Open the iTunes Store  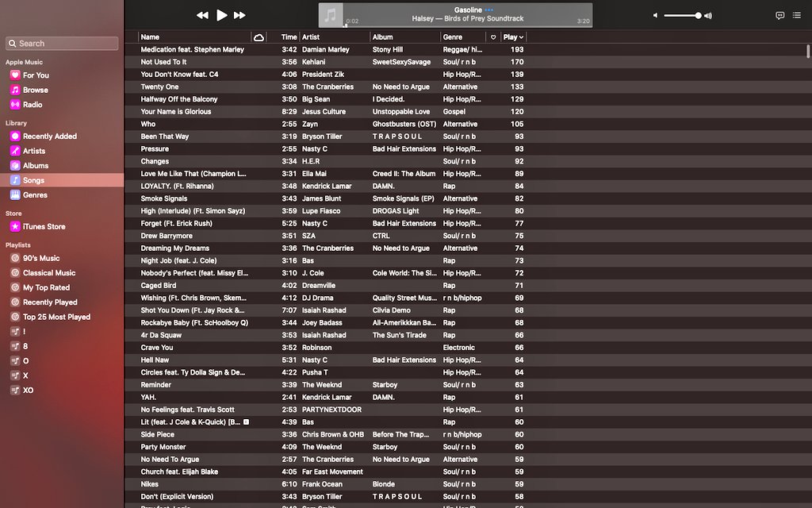(x=44, y=226)
